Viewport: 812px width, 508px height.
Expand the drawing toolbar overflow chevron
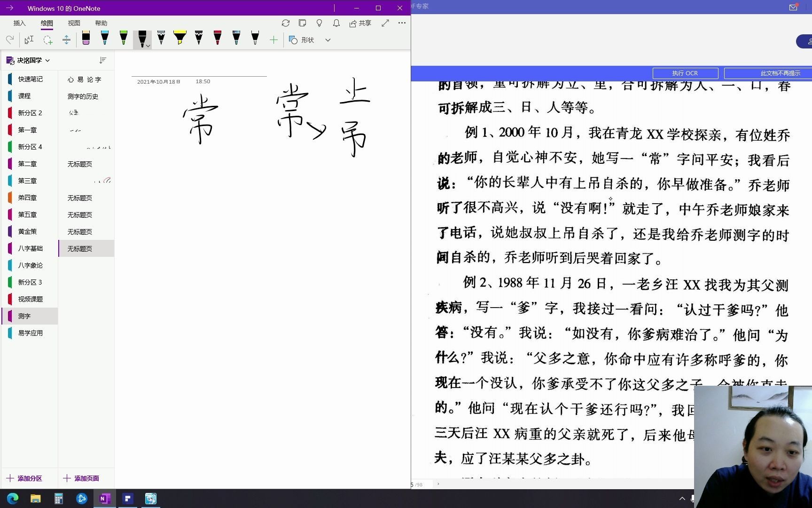click(x=328, y=40)
